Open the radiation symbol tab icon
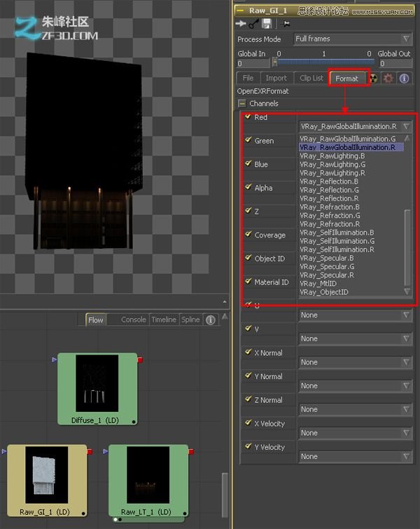Screen dimensions: 420x529 pyautogui.click(x=374, y=78)
